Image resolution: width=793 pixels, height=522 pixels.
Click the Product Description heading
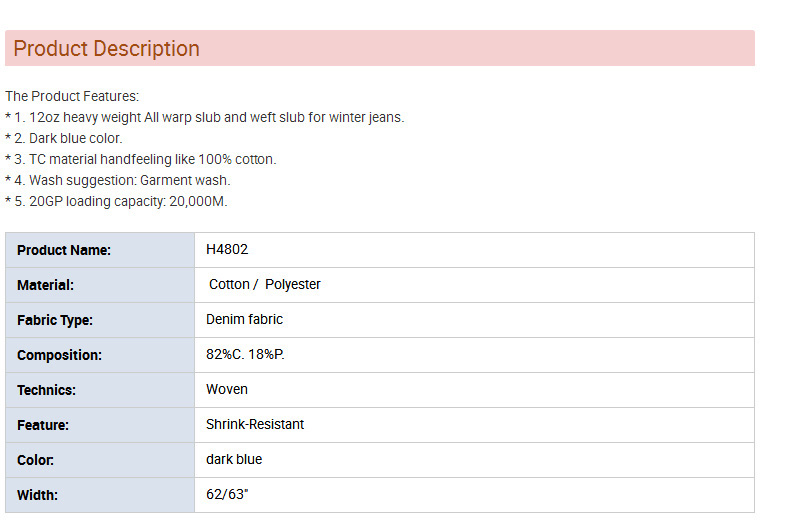click(x=106, y=49)
